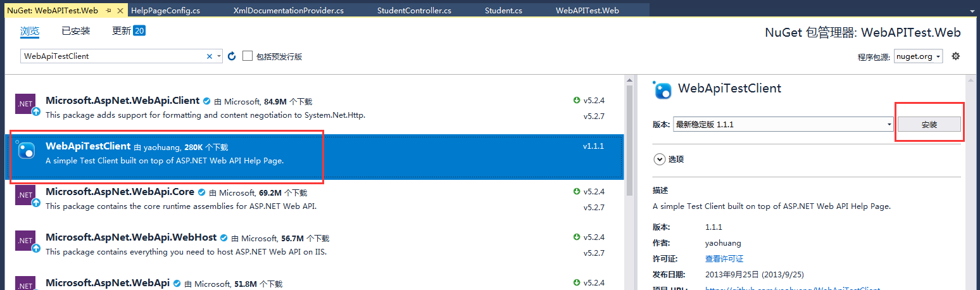Pin the NuGet: WebAPITest.Web tab
The height and width of the screenshot is (290, 980).
click(x=109, y=11)
